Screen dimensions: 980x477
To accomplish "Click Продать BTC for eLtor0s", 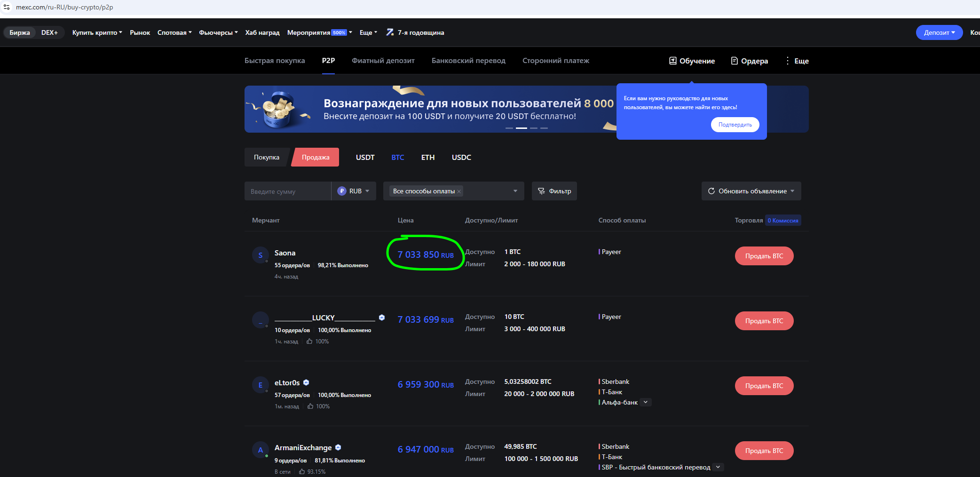I will (x=764, y=386).
